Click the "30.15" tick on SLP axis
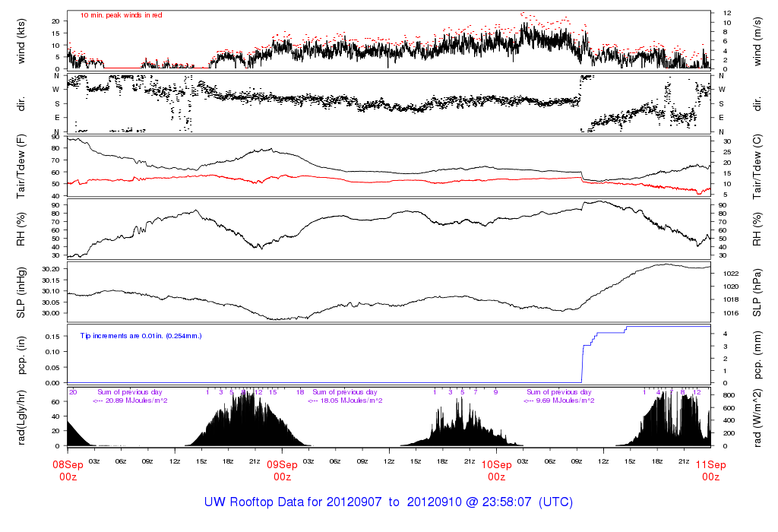778x532 pixels. click(52, 280)
